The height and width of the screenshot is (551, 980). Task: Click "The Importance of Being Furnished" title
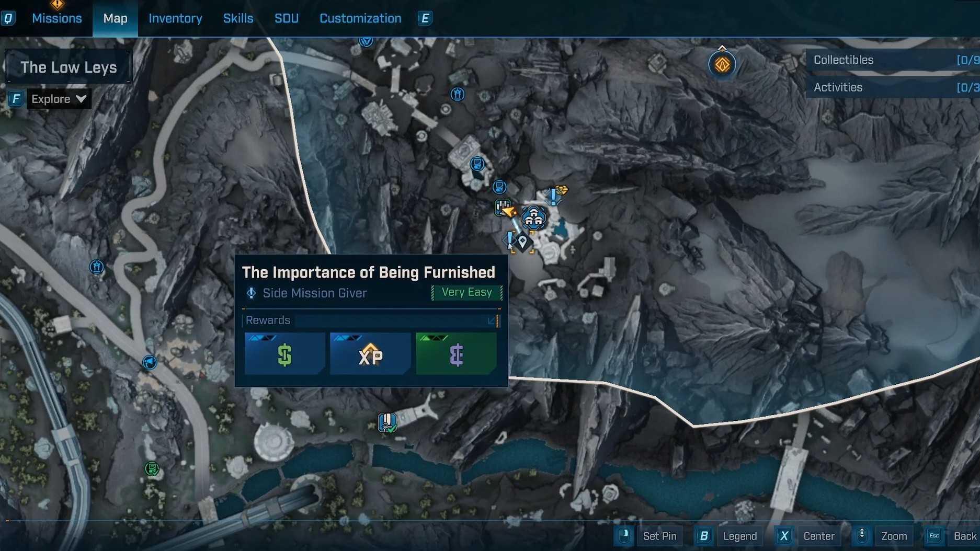[368, 272]
